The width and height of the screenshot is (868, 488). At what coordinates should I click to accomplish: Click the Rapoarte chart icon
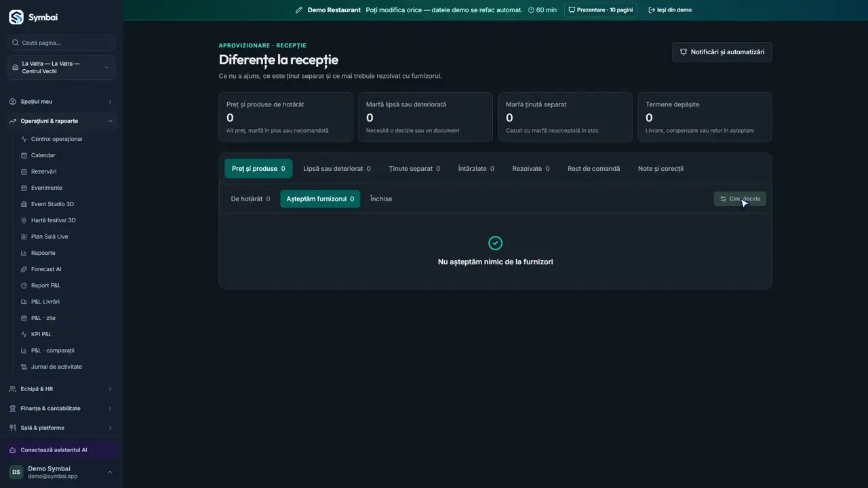point(24,253)
